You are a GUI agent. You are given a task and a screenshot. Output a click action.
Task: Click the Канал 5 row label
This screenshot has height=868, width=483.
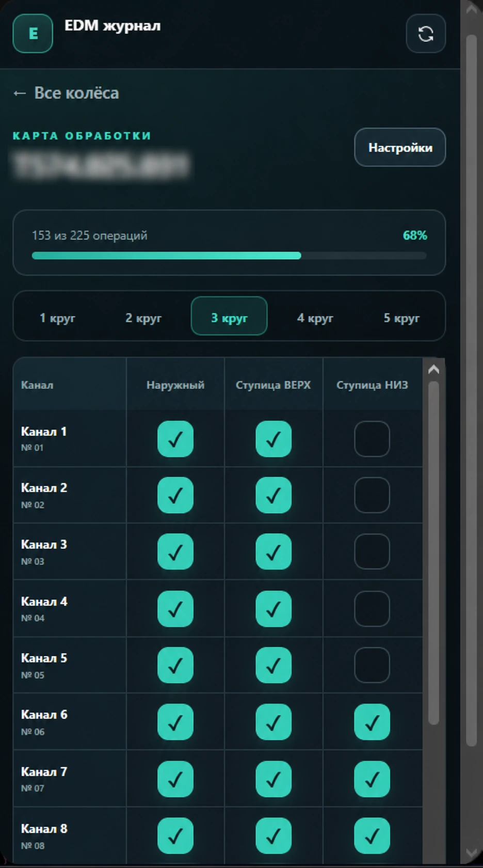pyautogui.click(x=44, y=658)
